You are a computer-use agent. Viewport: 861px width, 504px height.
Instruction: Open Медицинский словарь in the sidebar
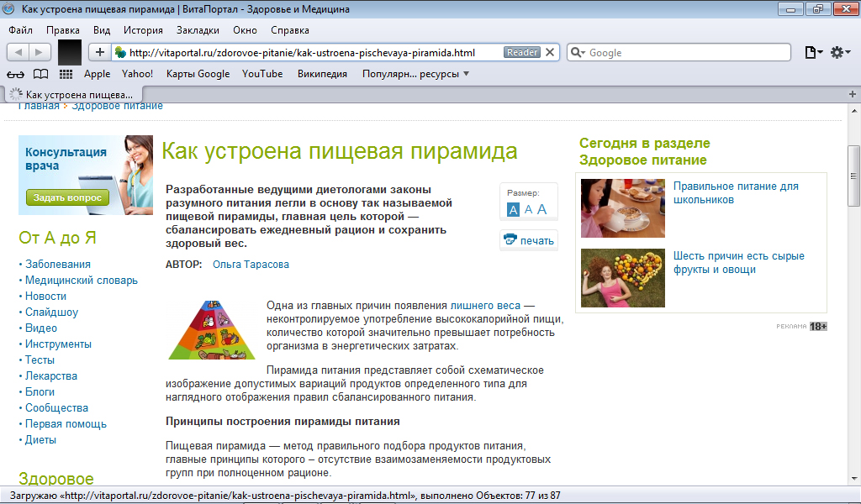[x=82, y=281]
